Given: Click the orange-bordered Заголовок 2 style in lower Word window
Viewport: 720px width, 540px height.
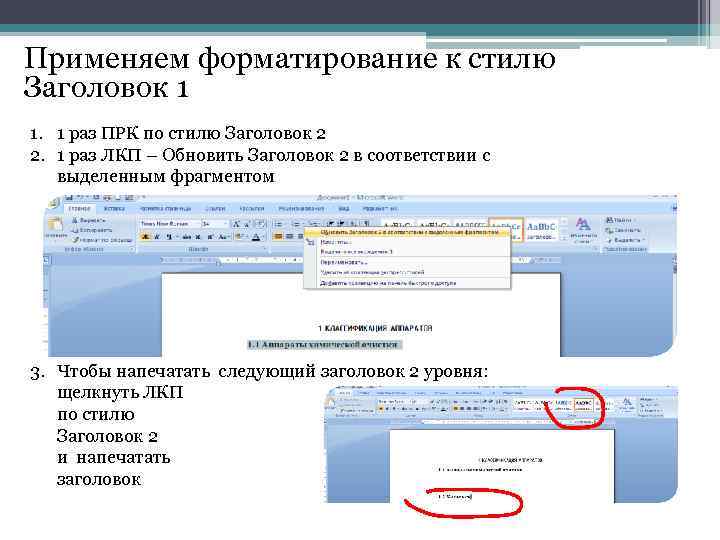Looking at the screenshot, I should 584,404.
